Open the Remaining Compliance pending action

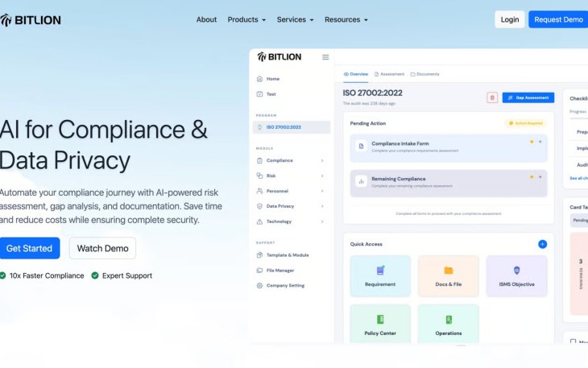click(449, 184)
